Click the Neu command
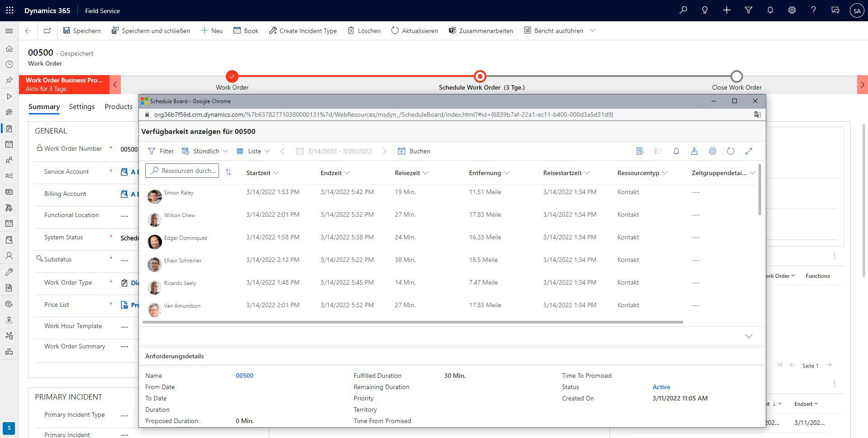Image resolution: width=868 pixels, height=438 pixels. pyautogui.click(x=212, y=31)
